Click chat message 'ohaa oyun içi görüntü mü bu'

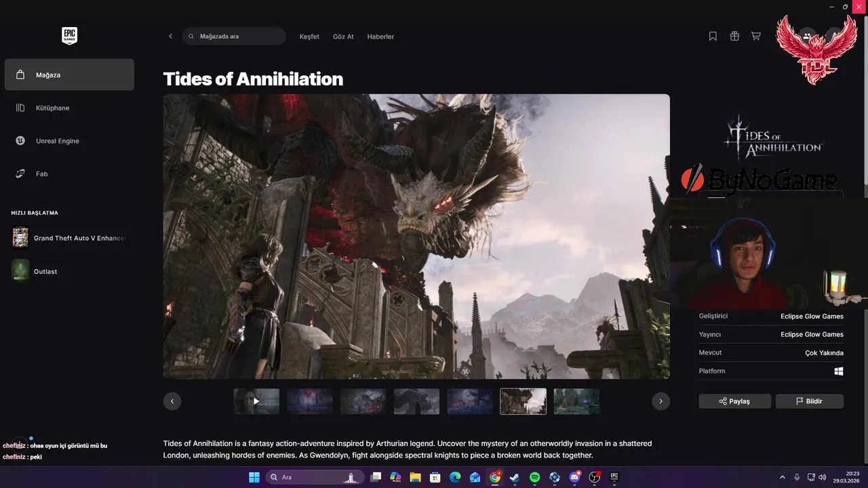click(68, 446)
